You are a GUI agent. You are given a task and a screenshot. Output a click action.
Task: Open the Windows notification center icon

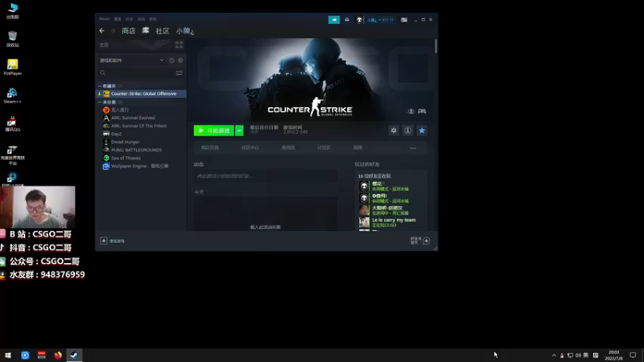pyautogui.click(x=633, y=356)
